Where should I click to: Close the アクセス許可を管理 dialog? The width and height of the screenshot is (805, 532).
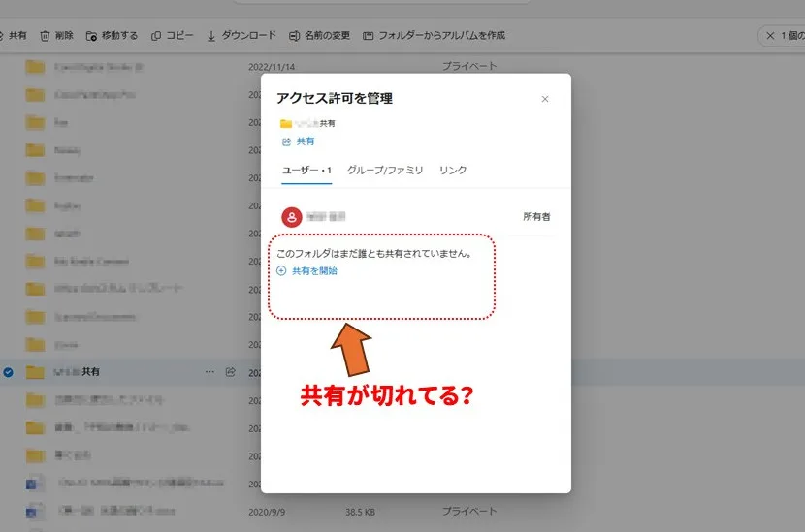point(545,99)
